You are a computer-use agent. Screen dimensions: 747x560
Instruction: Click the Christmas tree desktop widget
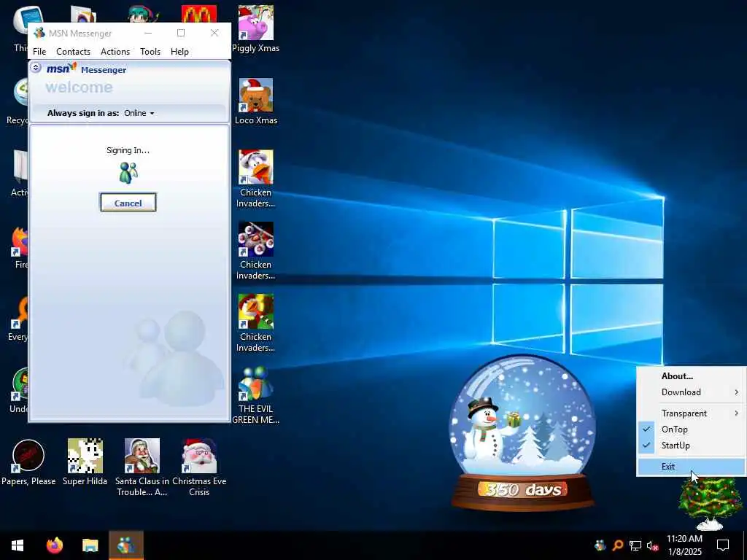click(x=710, y=505)
